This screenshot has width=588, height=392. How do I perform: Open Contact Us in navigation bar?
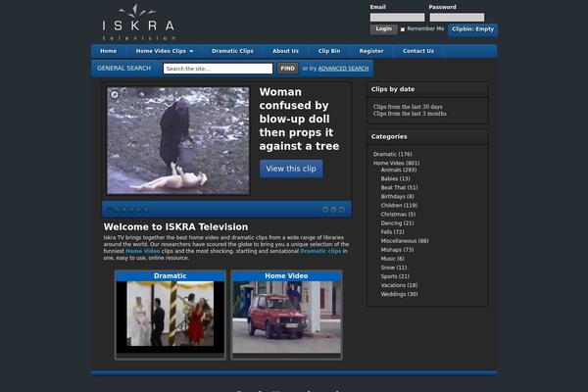pos(418,51)
